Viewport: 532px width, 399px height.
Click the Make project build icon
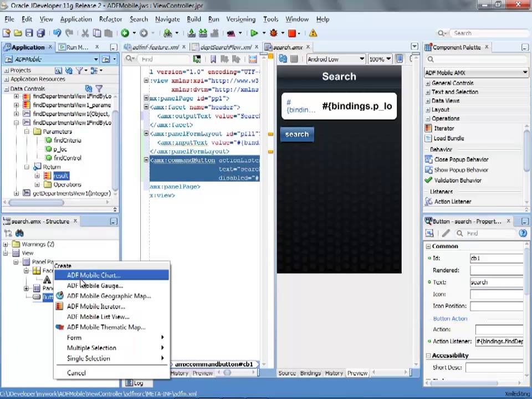[191, 33]
